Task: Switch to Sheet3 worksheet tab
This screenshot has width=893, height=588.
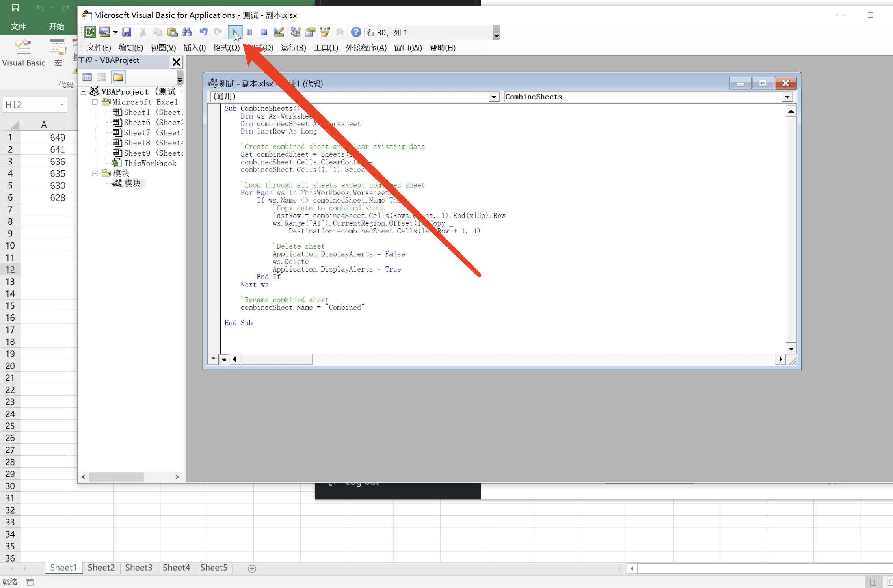Action: pos(139,568)
